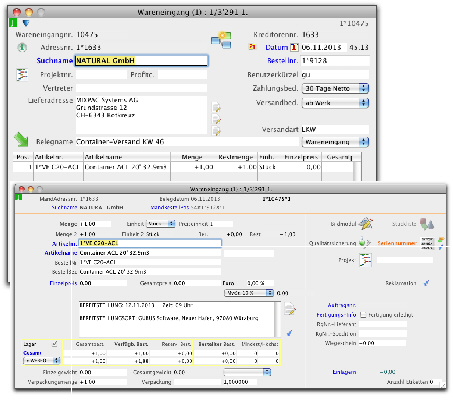Image resolution: width=453 pixels, height=401 pixels.
Task: Open the Qualitätssicherung flask icon
Action: 364,243
